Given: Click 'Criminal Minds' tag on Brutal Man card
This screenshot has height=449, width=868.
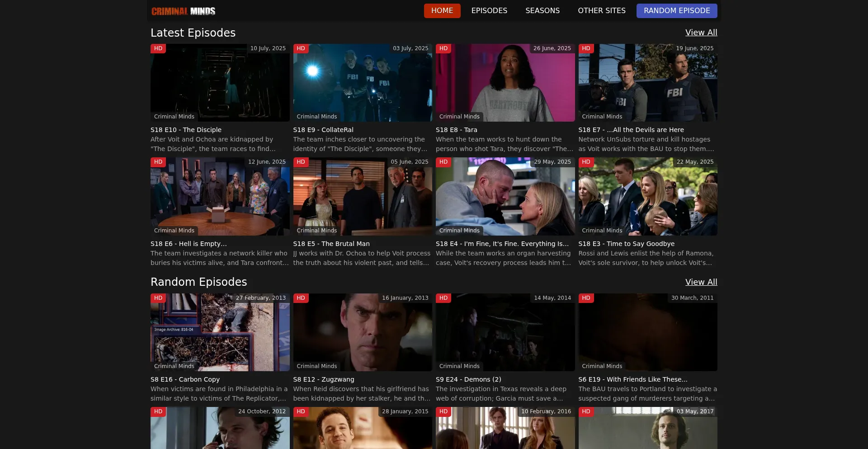Looking at the screenshot, I should tap(317, 231).
